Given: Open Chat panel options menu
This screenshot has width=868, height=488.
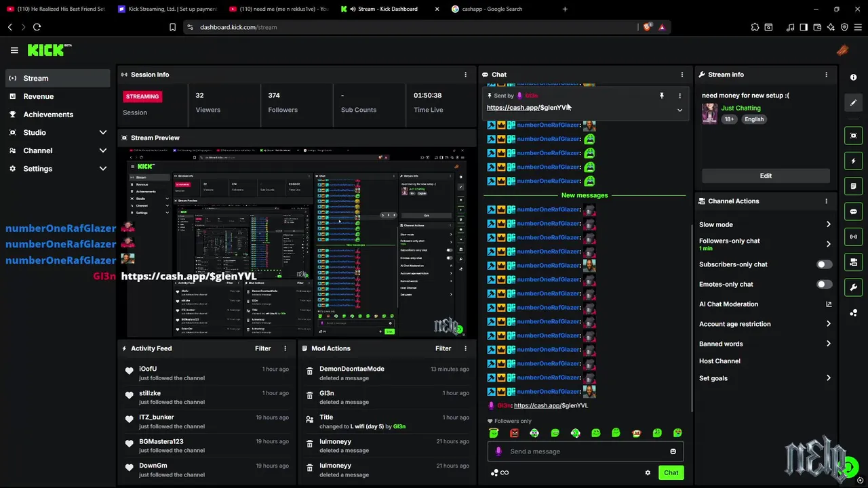Looking at the screenshot, I should pos(682,75).
